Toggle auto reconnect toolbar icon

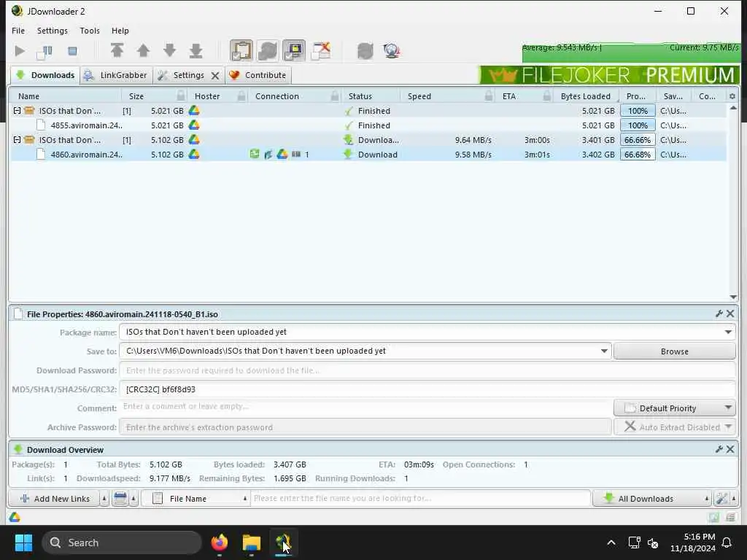[x=268, y=50]
